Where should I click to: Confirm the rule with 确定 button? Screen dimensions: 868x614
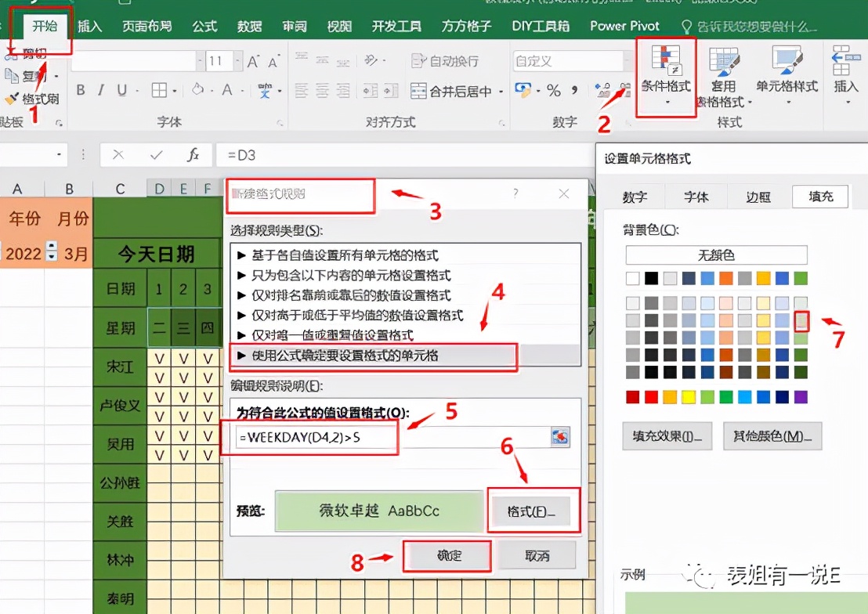(447, 556)
